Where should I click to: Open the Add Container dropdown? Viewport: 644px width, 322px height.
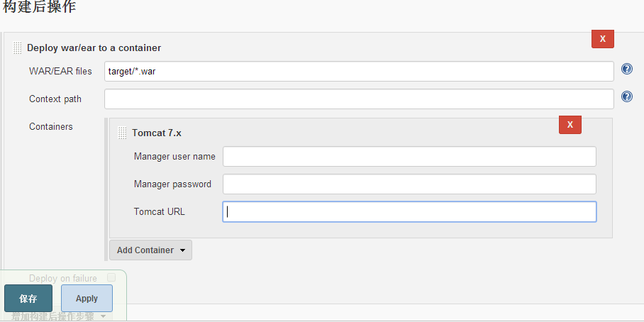click(151, 250)
